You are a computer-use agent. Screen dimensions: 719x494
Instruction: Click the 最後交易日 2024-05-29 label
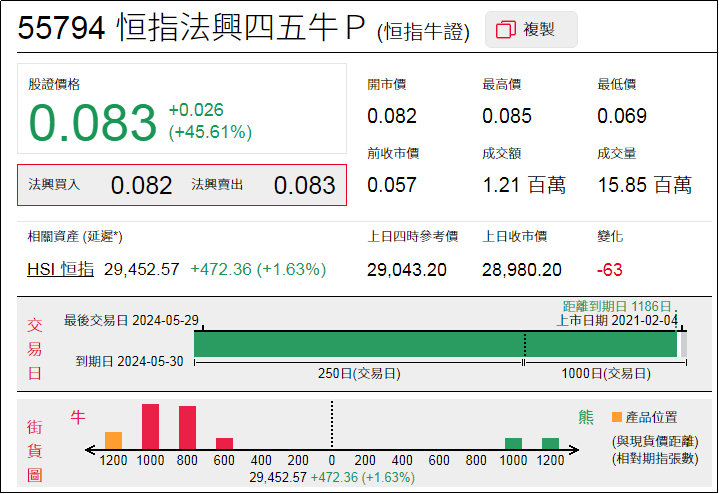(131, 320)
